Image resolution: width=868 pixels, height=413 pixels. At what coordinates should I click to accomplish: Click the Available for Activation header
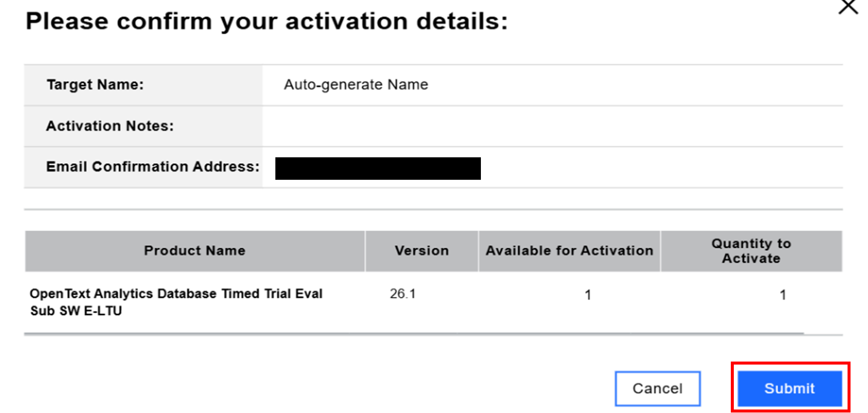pyautogui.click(x=569, y=251)
